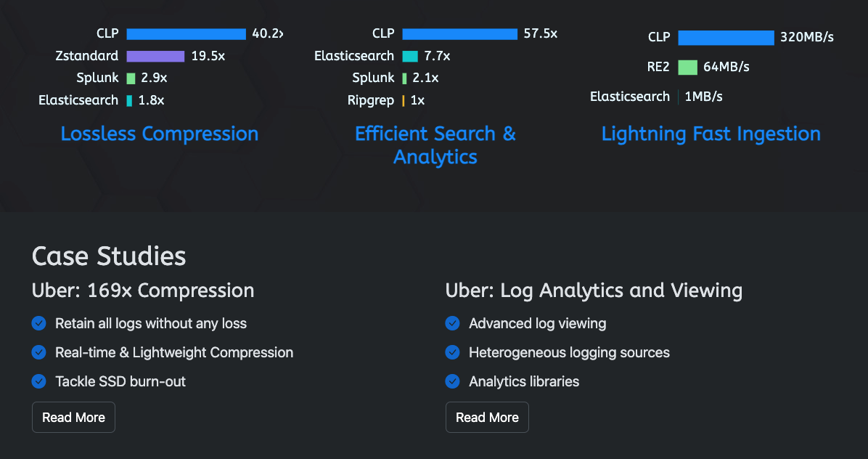
Task: Click the Uber: Log Analytics and Viewing heading
Action: click(x=594, y=291)
